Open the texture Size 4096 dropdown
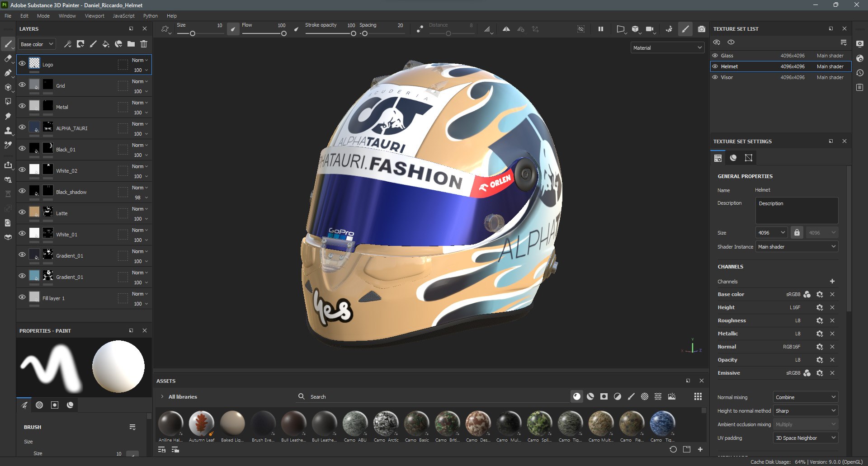This screenshot has height=466, width=868. [772, 232]
